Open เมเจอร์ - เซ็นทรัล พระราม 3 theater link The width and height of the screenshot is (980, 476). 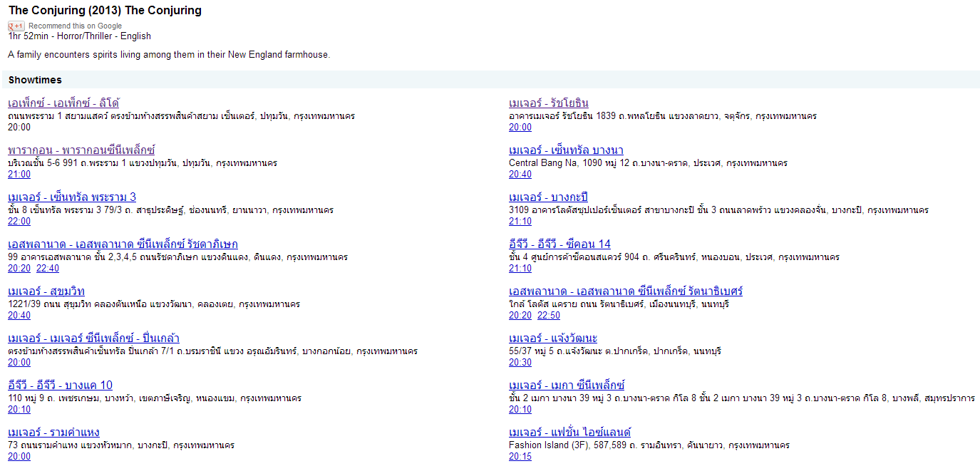(72, 197)
